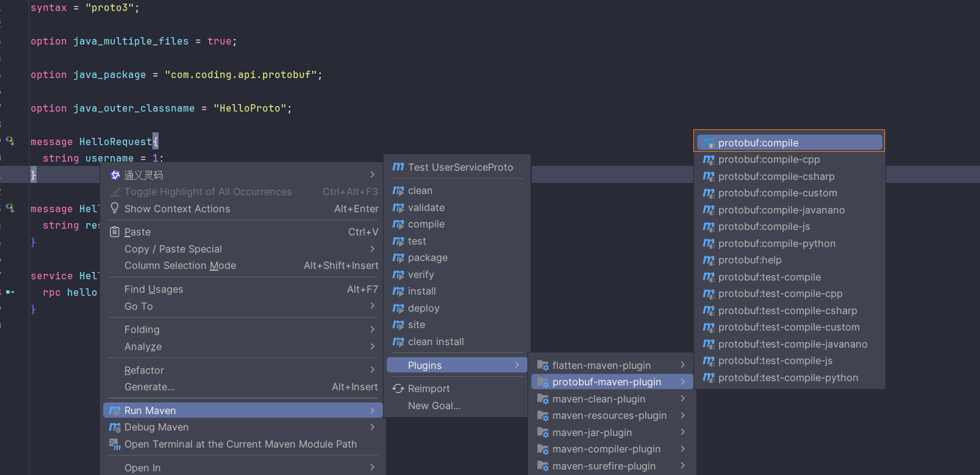The height and width of the screenshot is (475, 980).
Task: Click the terminal icon for Open Terminal
Action: [115, 445]
